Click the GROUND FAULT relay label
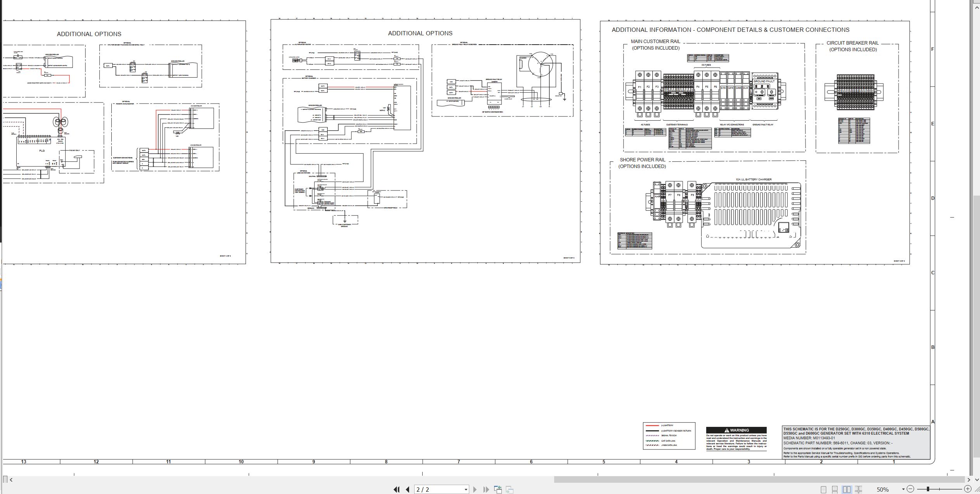This screenshot has width=980, height=494. (764, 81)
